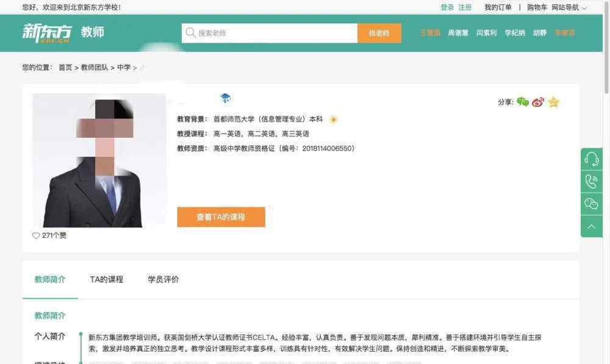
Task: Open the headset customer service icon
Action: coord(591,159)
